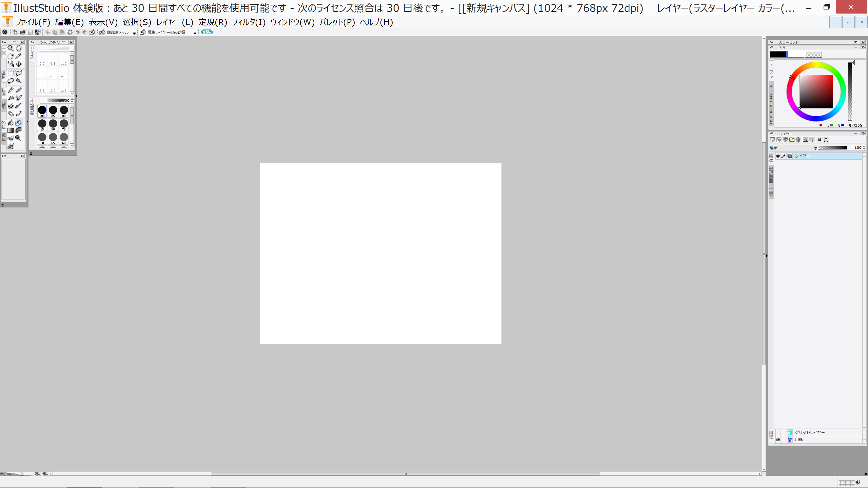Image resolution: width=868 pixels, height=488 pixels.
Task: Create a new raster layer icon
Action: click(x=772, y=140)
